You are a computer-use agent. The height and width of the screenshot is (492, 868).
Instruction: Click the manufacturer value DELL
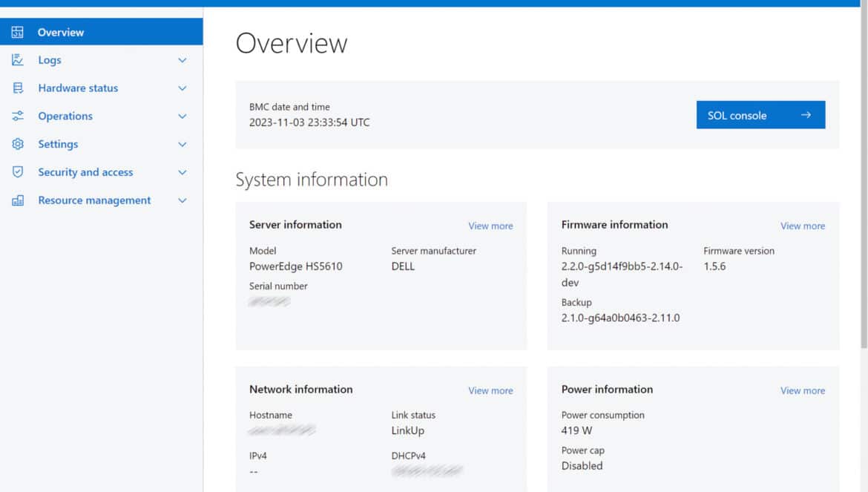(403, 266)
